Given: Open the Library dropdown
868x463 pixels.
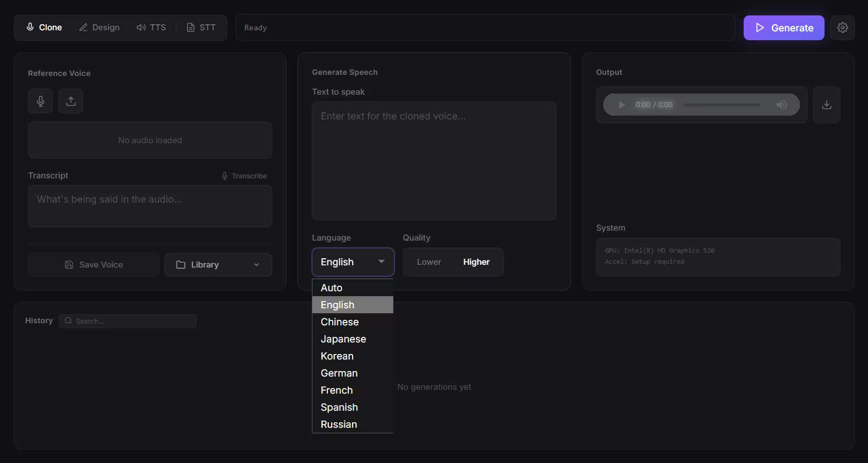Looking at the screenshot, I should coord(218,265).
